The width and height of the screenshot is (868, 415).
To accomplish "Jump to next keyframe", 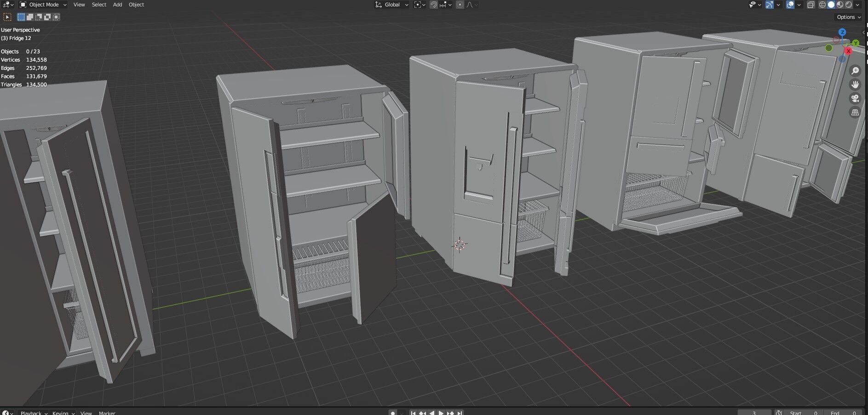I will point(450,413).
